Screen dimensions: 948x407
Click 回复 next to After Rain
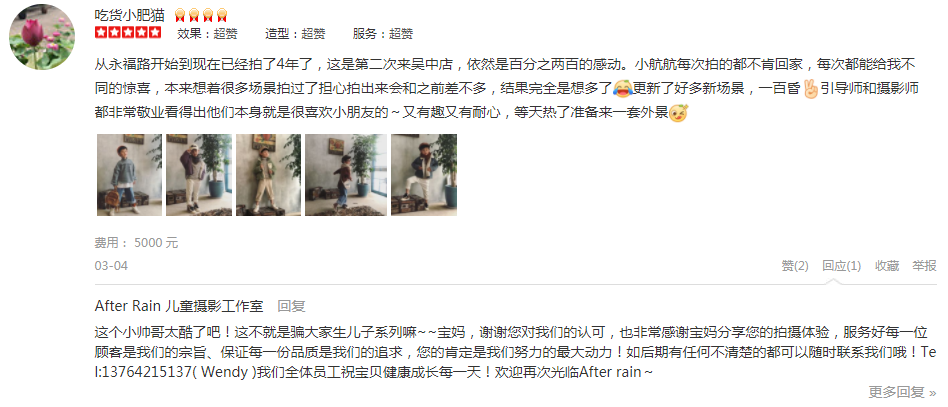(291, 306)
